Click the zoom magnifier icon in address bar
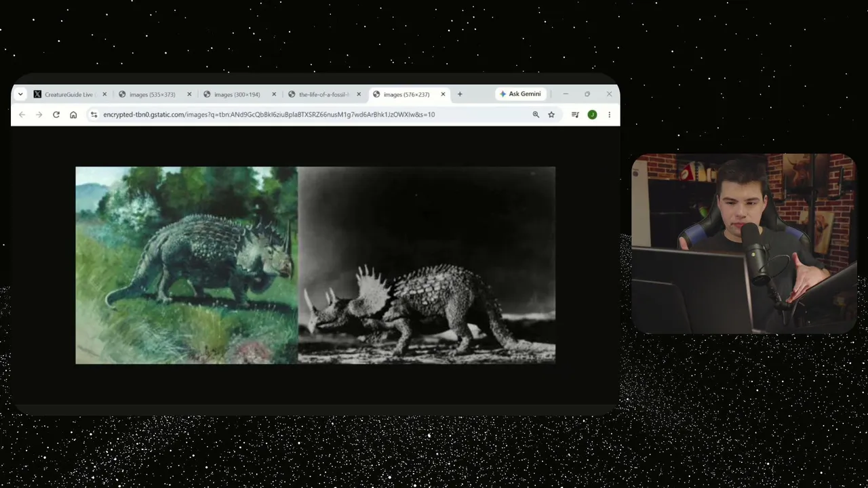The width and height of the screenshot is (868, 488). [x=536, y=115]
